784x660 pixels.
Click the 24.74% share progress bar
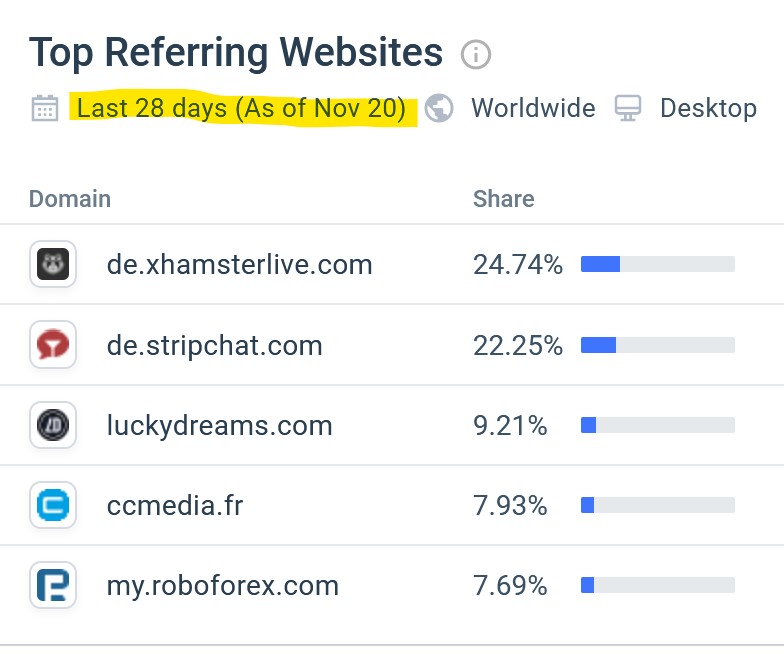658,264
